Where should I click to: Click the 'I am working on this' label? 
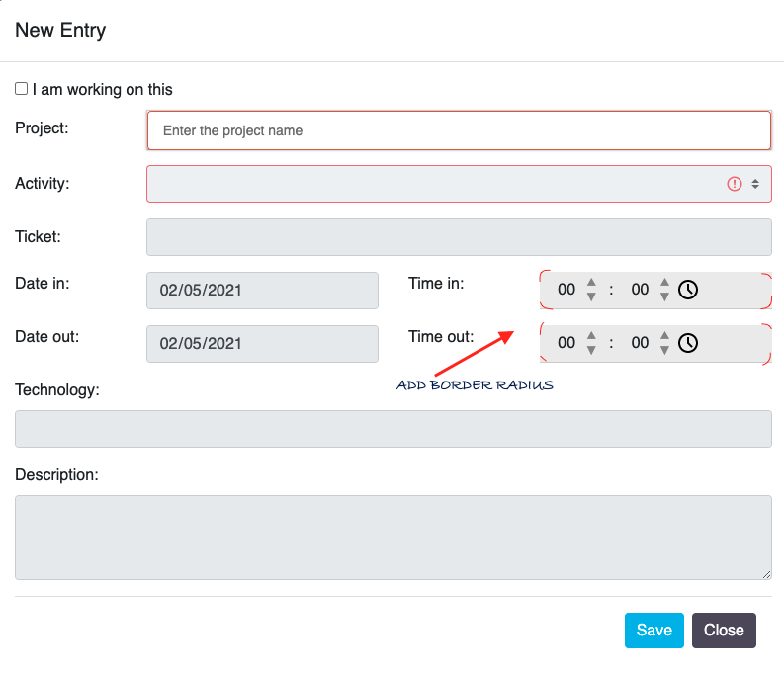[x=103, y=90]
